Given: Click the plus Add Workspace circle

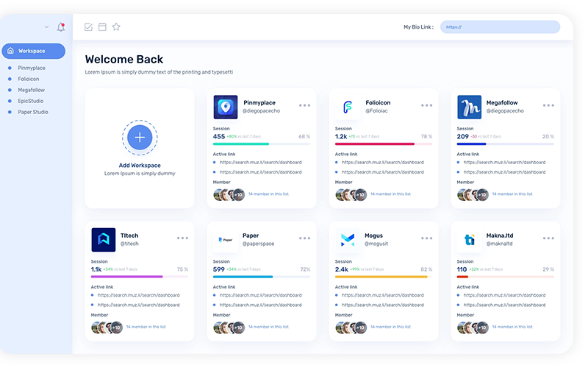Looking at the screenshot, I should pyautogui.click(x=140, y=137).
